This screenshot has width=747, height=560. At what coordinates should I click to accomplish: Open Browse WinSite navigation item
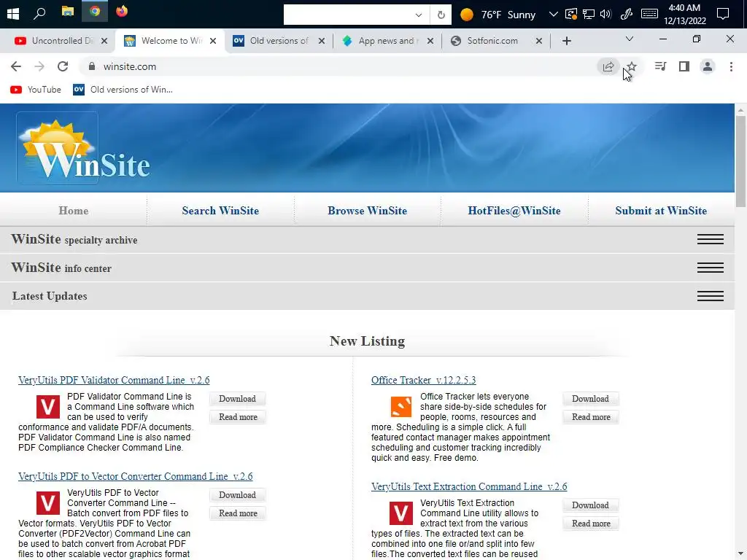368,211
